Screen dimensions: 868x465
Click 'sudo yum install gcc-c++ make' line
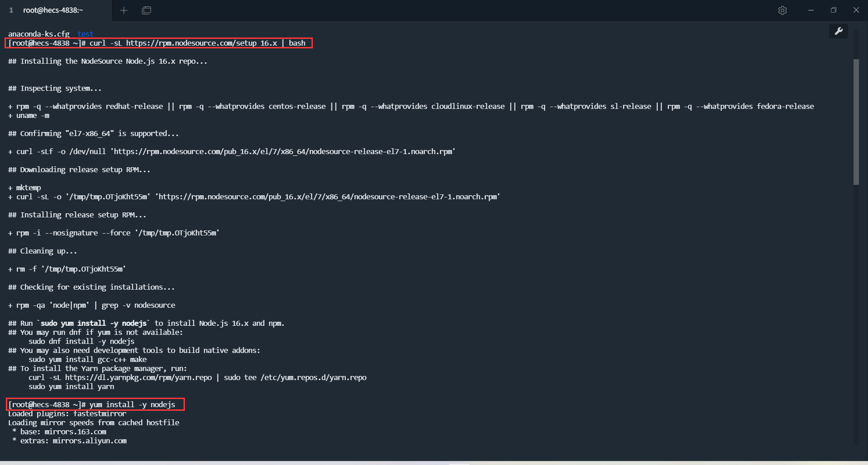click(88, 360)
